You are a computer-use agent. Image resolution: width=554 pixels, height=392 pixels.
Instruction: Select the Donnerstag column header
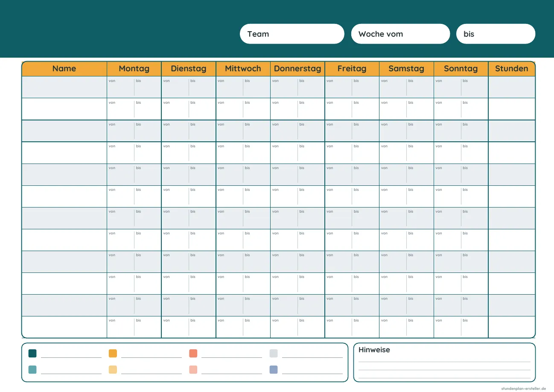tap(297, 69)
